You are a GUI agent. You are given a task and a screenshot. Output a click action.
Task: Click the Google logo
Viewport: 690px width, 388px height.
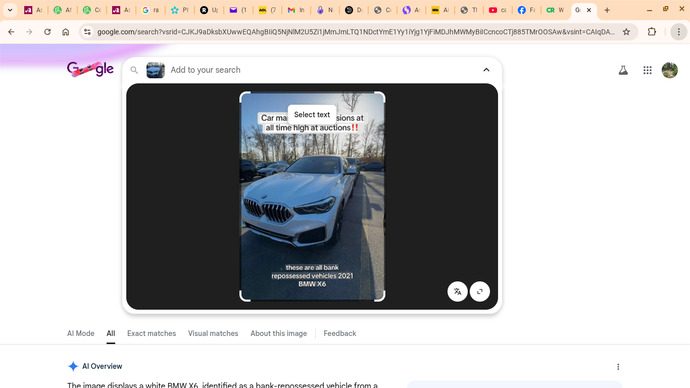(x=90, y=69)
